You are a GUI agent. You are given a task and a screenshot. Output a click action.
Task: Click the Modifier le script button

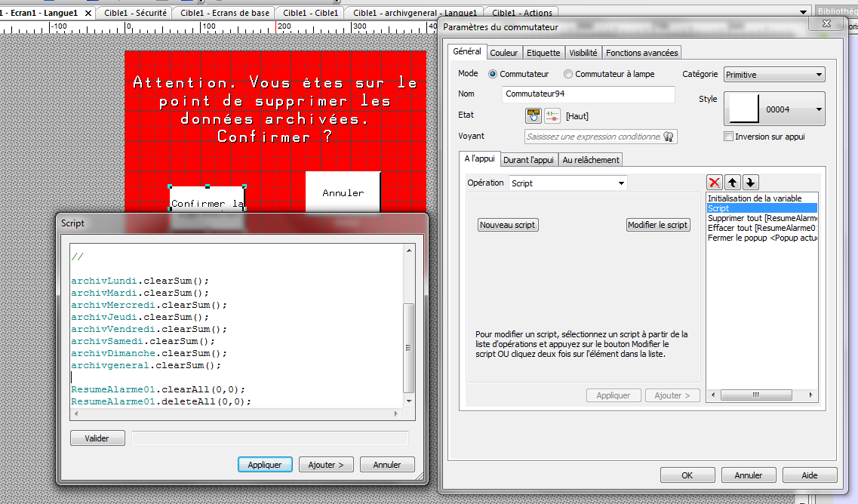coord(658,225)
